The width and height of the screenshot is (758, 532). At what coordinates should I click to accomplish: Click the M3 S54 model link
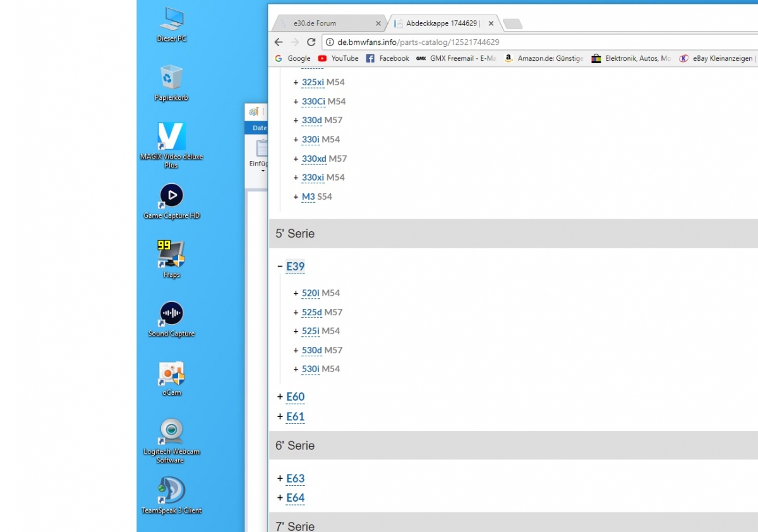308,196
